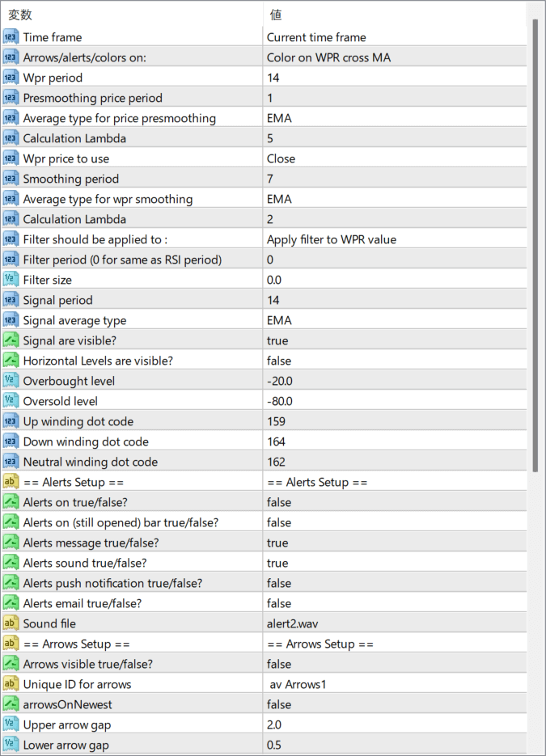
Task: Click the integer icon beside Time frame
Action: tap(11, 37)
